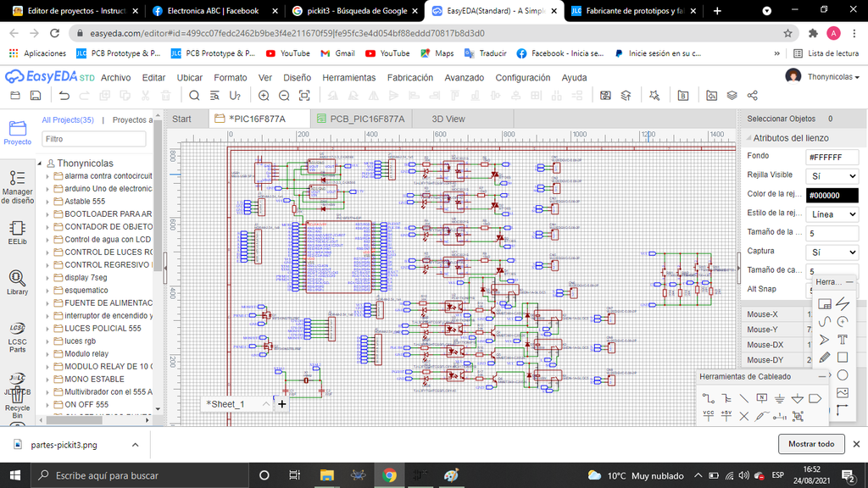Expand the Astable 555 project folder
Image resolution: width=868 pixels, height=488 pixels.
[x=47, y=202]
